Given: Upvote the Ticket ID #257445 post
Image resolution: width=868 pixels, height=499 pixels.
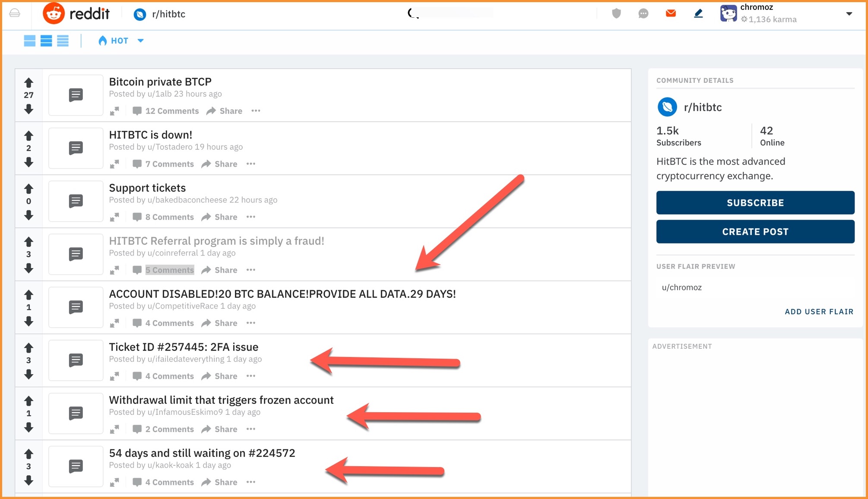Looking at the screenshot, I should [29, 348].
